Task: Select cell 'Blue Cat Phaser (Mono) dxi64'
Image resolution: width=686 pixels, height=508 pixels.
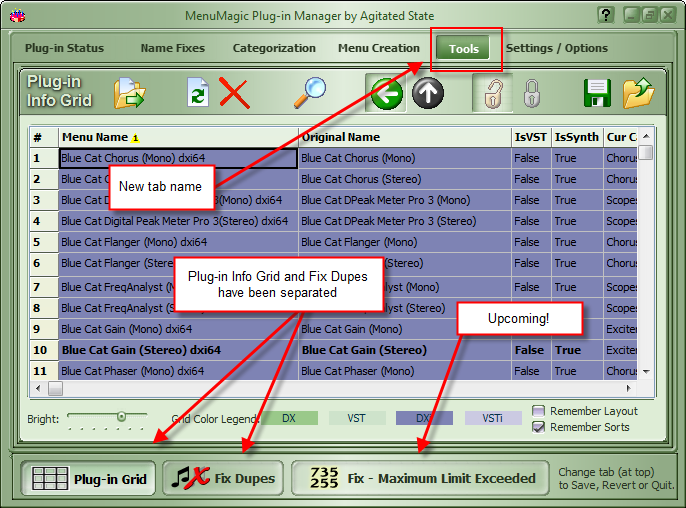Action: coord(178,371)
